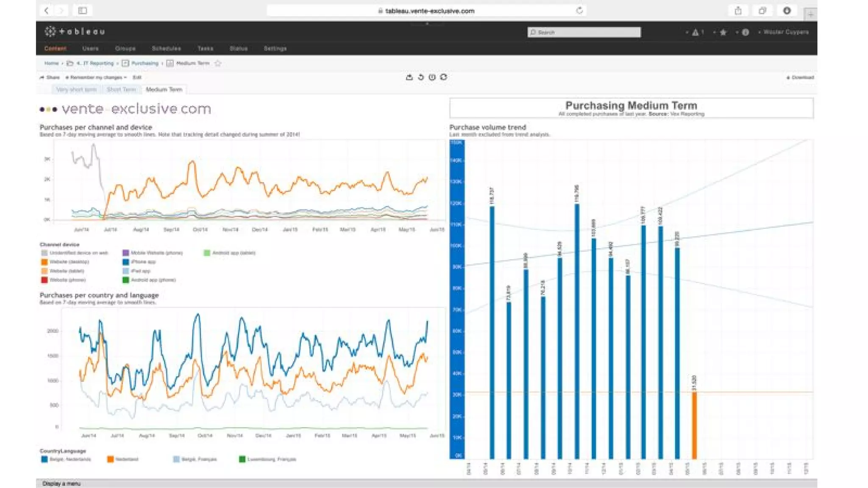Click the export icon in view toolbar
Viewport: 868px width, 488px height.
409,77
